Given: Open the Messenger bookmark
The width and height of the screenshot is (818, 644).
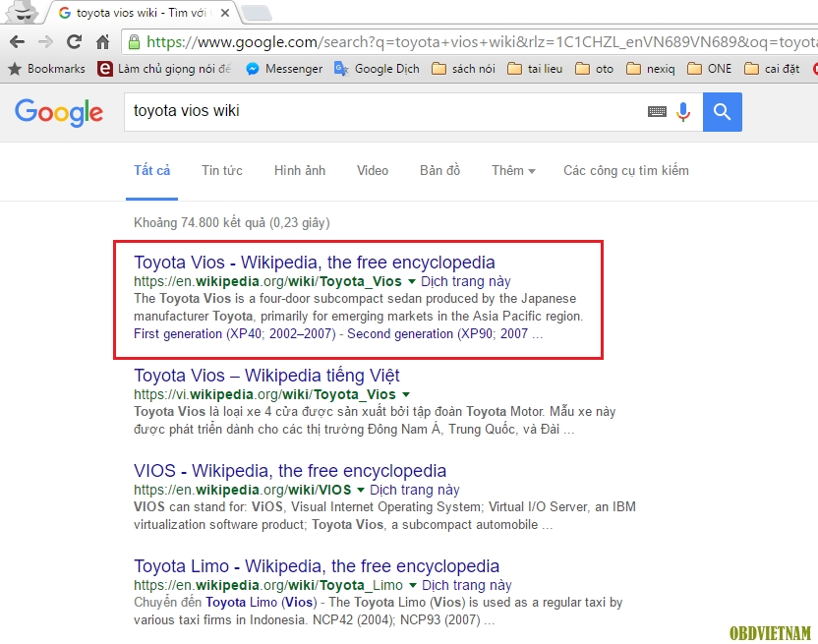Looking at the screenshot, I should (x=284, y=69).
